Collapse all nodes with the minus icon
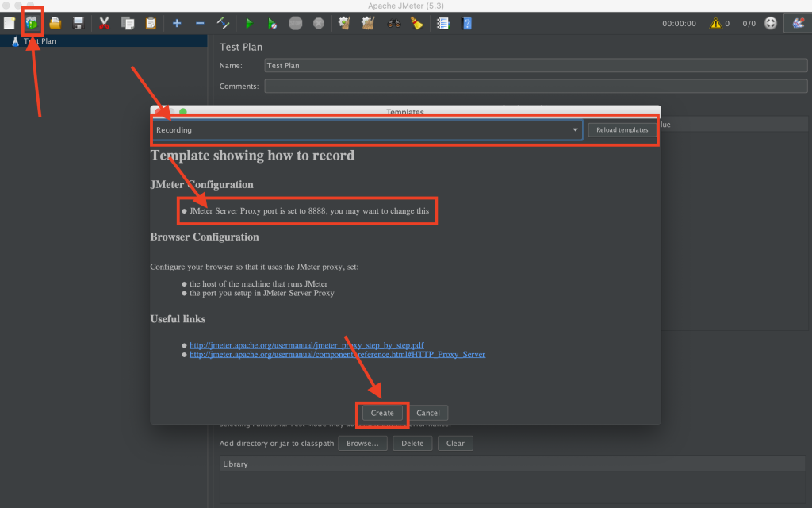 pos(200,23)
